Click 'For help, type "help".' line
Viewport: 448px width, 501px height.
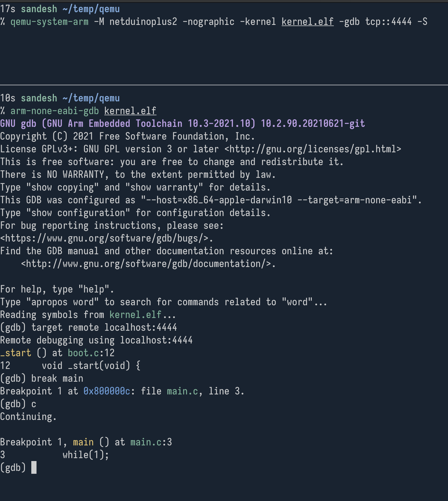point(57,289)
